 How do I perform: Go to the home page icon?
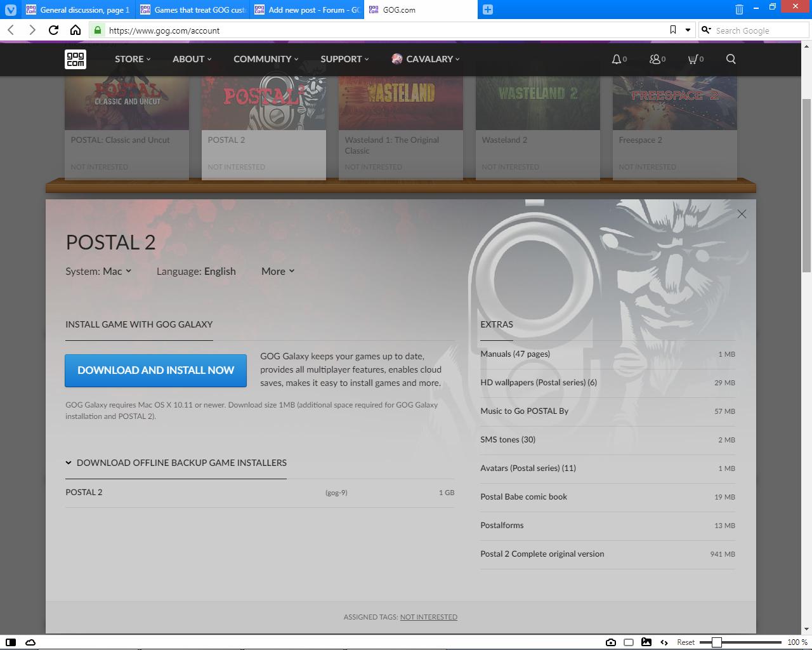[75, 30]
